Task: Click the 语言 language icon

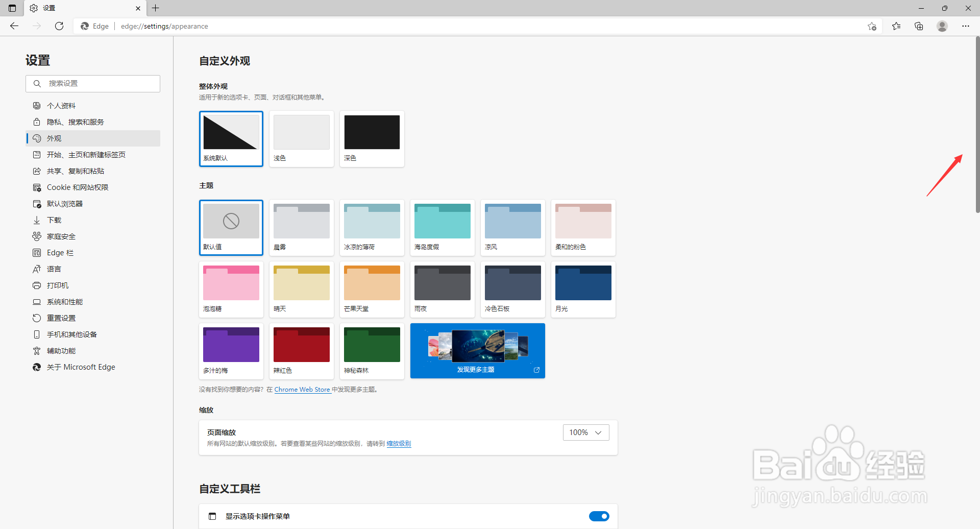Action: (x=37, y=269)
